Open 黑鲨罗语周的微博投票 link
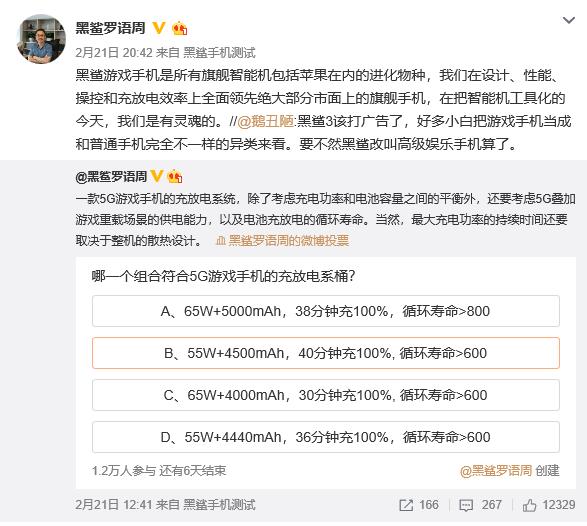Viewport: 587px width, 526px height. pos(288,241)
